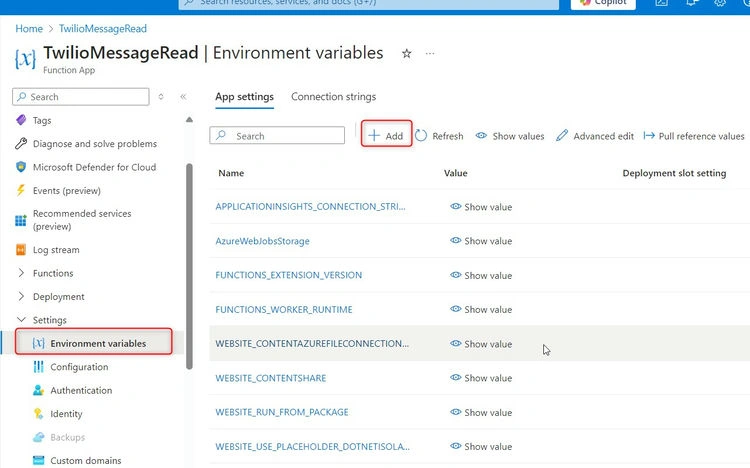
Task: Go to Home breadcrumb
Action: (x=29, y=29)
